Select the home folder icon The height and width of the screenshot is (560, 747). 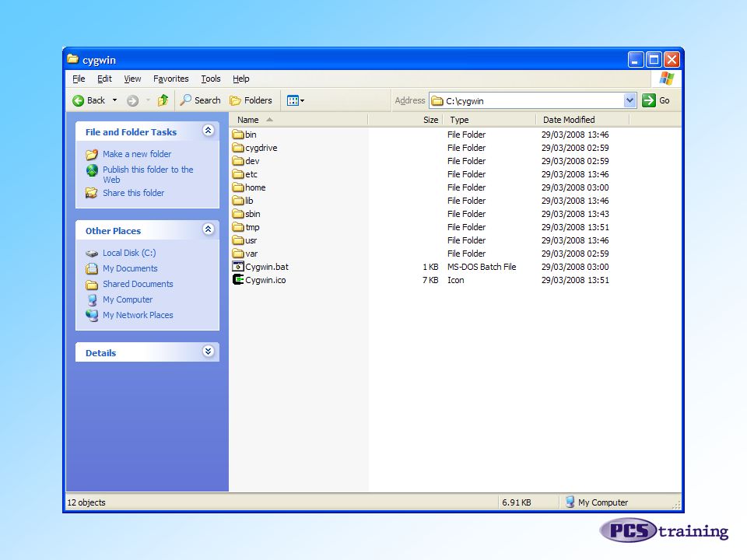point(238,187)
